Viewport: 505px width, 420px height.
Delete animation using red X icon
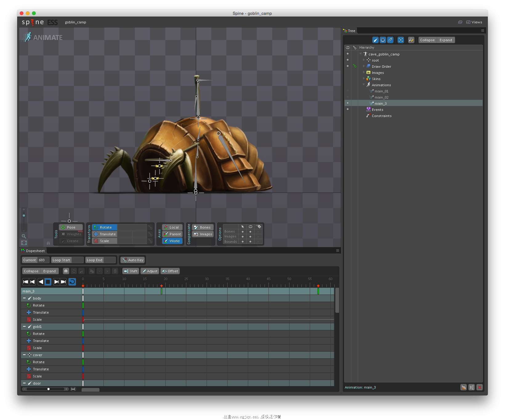tap(479, 387)
